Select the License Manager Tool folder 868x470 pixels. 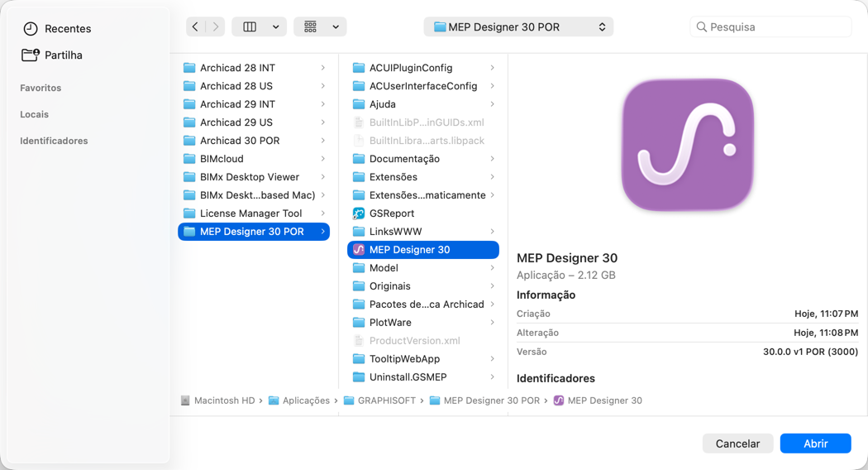point(254,213)
